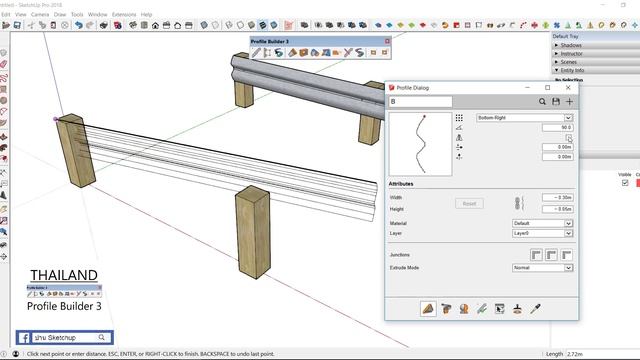This screenshot has height=360, width=640.
Task: Click the red plus icon in top toolbar
Action: tap(534, 25)
